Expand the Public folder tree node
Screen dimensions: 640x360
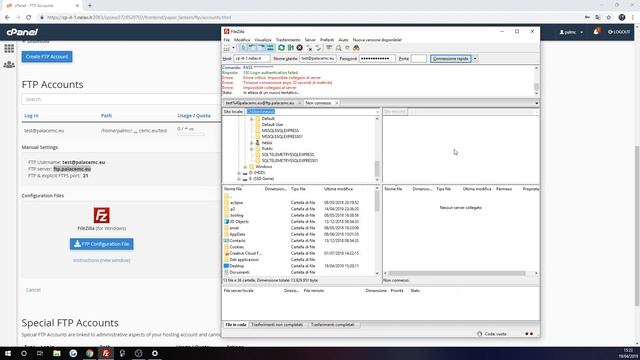click(252, 149)
